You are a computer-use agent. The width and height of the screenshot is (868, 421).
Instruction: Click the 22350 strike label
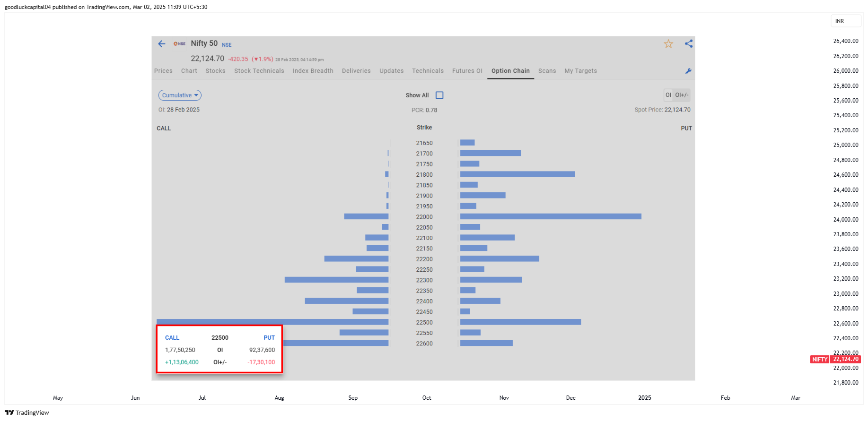(x=424, y=291)
